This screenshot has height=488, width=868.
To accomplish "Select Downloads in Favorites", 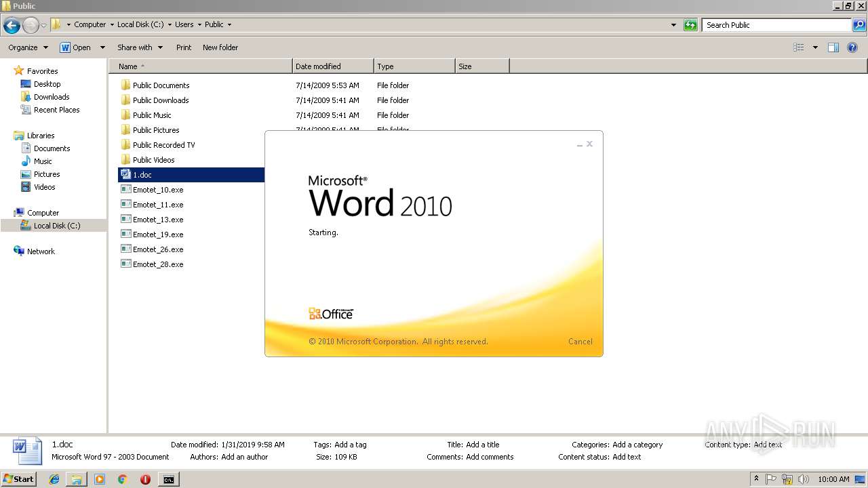I will [52, 97].
